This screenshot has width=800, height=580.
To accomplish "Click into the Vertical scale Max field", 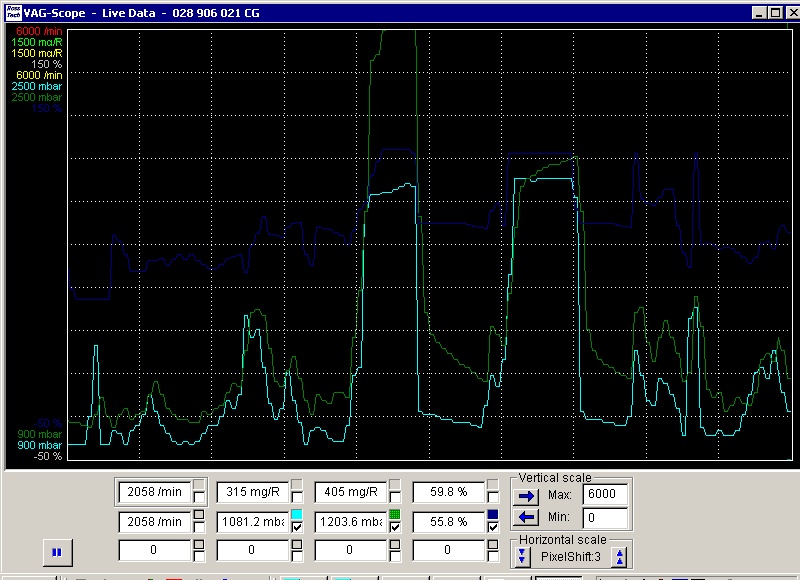I will [x=605, y=494].
